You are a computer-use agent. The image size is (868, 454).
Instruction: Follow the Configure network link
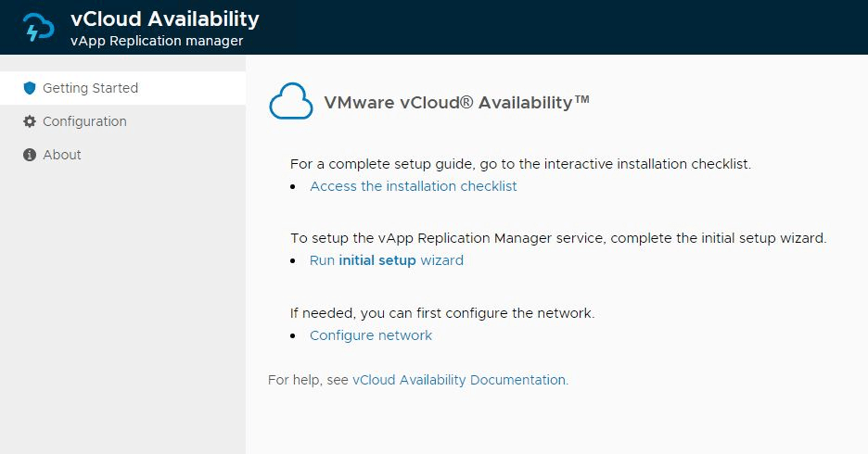(370, 335)
